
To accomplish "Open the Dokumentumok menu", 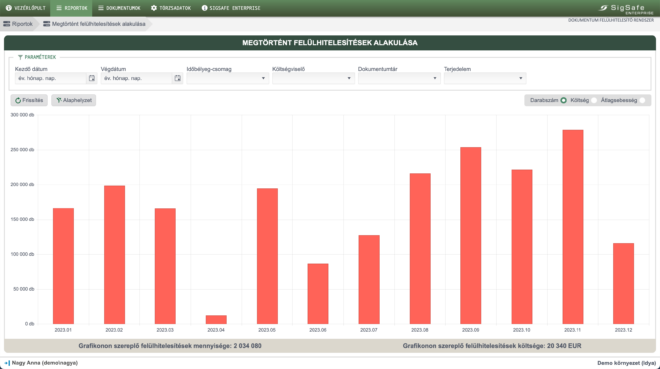I will click(x=119, y=8).
